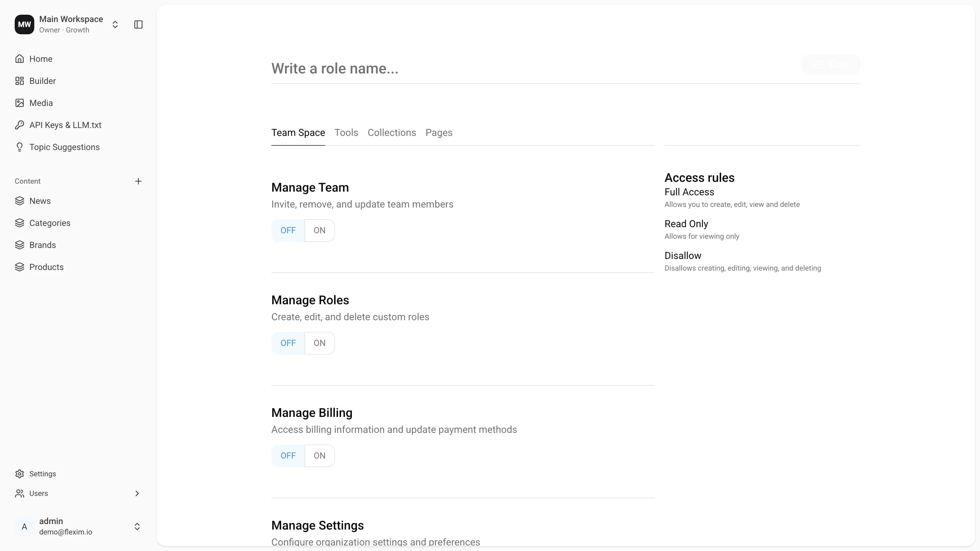
Task: Set Manage Billing to OFF
Action: 288,455
